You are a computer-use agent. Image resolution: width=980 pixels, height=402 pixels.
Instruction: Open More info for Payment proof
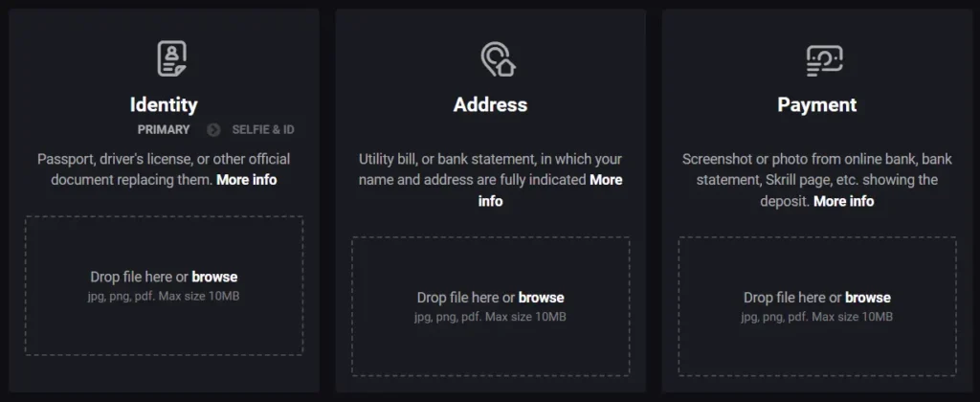pyautogui.click(x=843, y=201)
